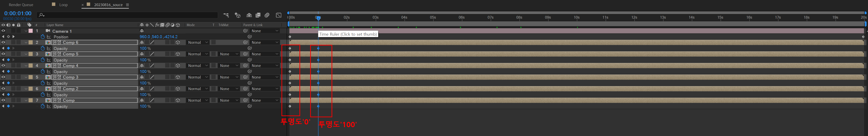Switch to the Render Queue tab

pyautogui.click(x=21, y=5)
